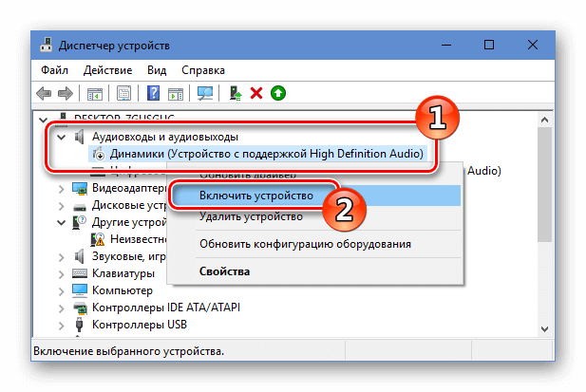Expand the Звуковые, игровые node

[62, 257]
